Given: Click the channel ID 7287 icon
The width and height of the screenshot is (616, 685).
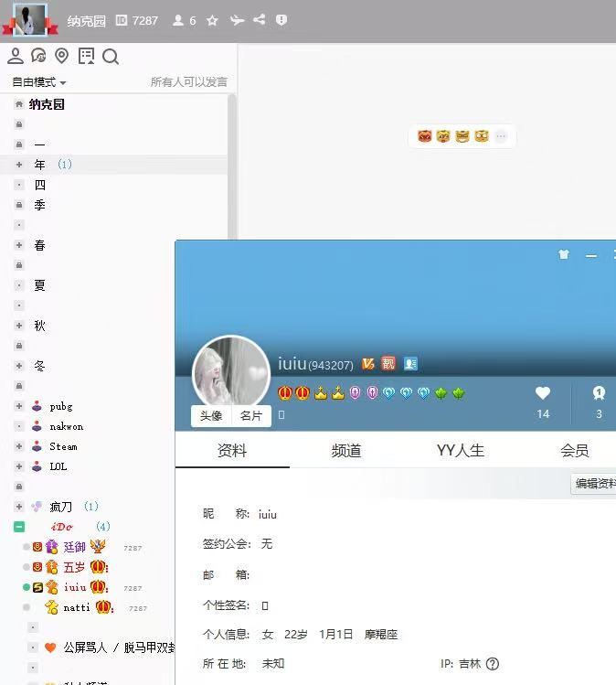Looking at the screenshot, I should point(122,20).
